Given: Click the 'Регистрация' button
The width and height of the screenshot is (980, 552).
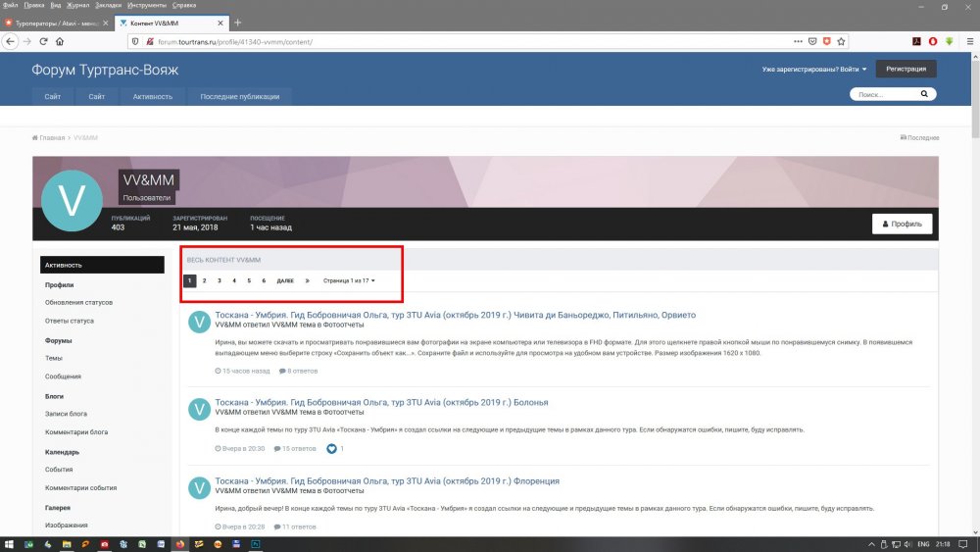Looking at the screenshot, I should [x=906, y=69].
